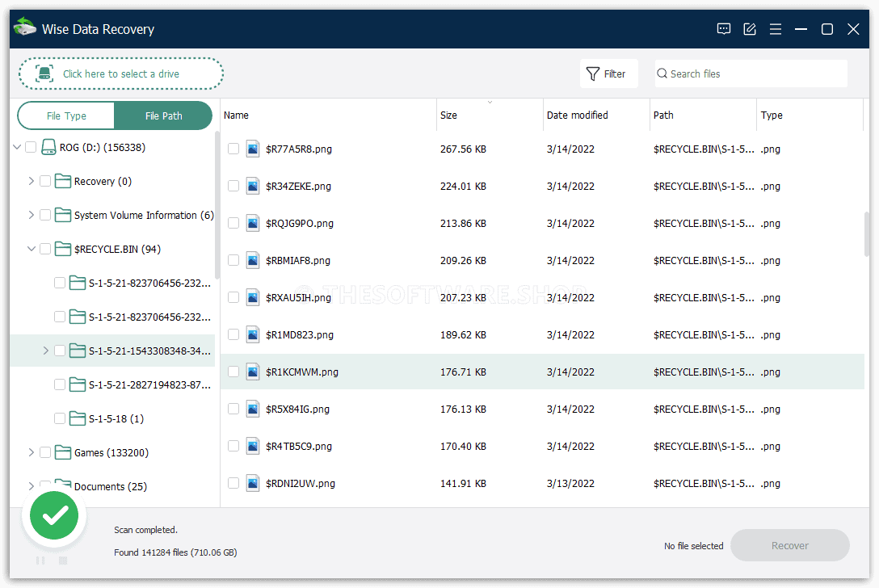Expand the System Volume Information node
Image resolution: width=879 pixels, height=588 pixels.
click(x=32, y=215)
